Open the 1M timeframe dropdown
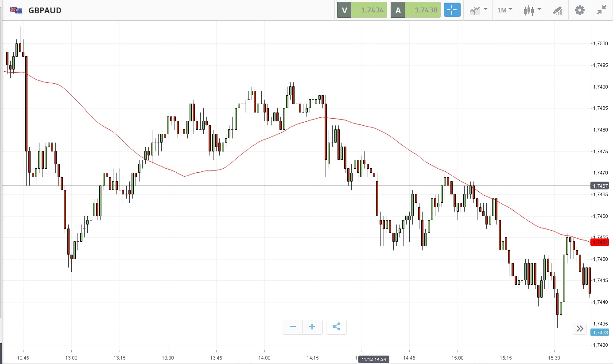Viewport: 613px width, 364px height. (504, 10)
